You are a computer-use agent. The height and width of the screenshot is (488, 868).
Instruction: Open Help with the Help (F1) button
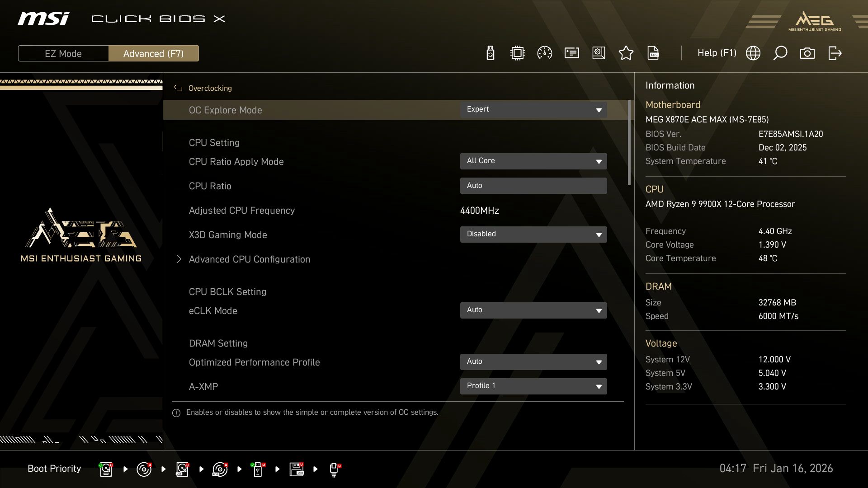pos(717,53)
